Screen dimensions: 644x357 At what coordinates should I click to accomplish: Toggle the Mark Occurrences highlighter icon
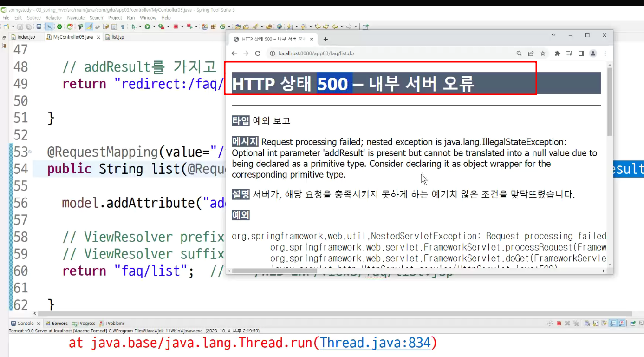89,27
